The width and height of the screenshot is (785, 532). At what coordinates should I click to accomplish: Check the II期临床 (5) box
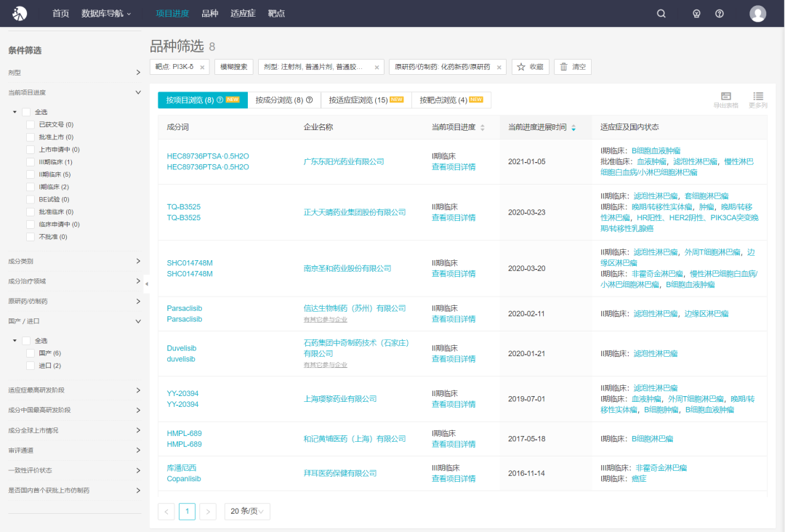tap(31, 174)
